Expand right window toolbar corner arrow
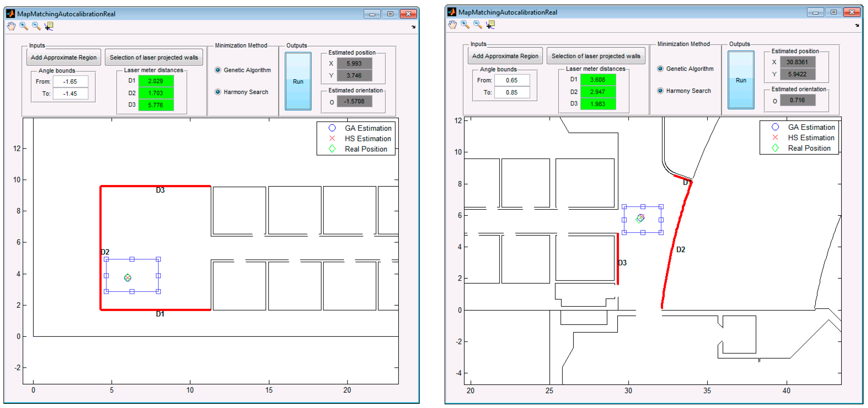Image resolution: width=868 pixels, height=408 pixels. 857,25
